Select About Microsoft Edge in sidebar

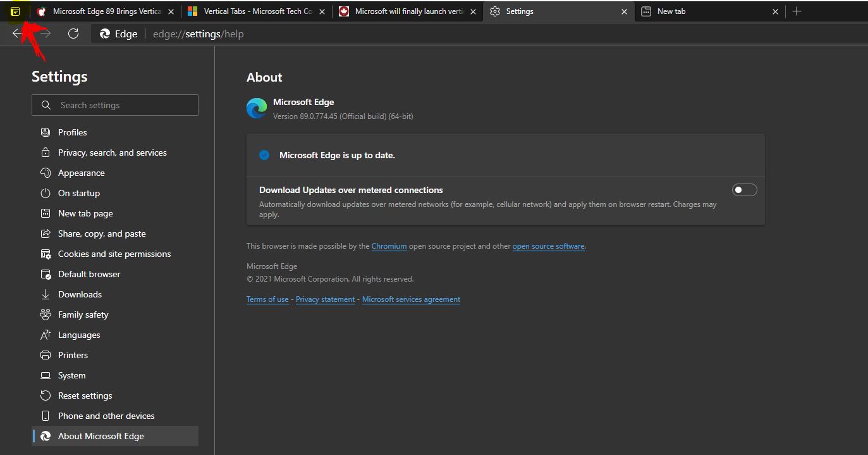pos(115,436)
